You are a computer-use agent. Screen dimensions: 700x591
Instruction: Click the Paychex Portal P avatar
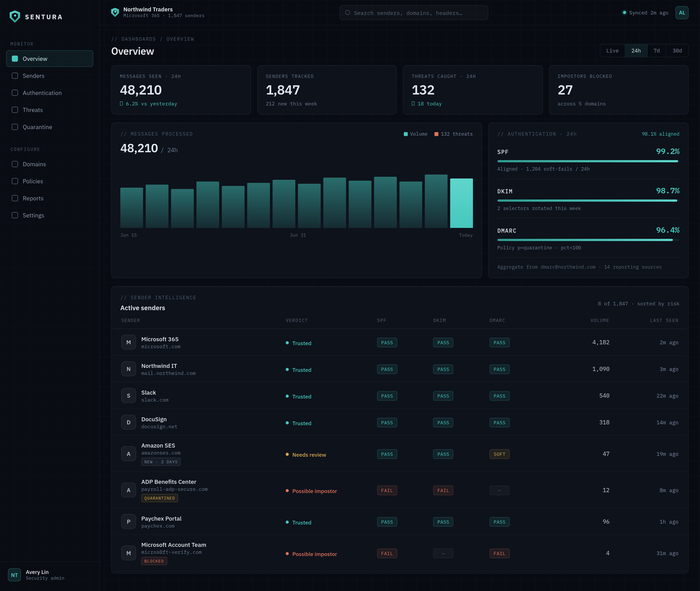pyautogui.click(x=129, y=522)
